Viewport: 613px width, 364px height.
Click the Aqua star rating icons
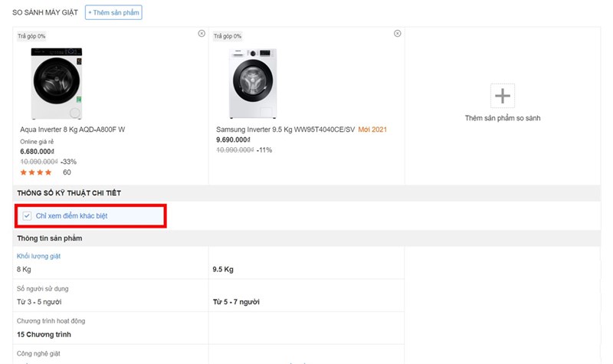coord(36,172)
